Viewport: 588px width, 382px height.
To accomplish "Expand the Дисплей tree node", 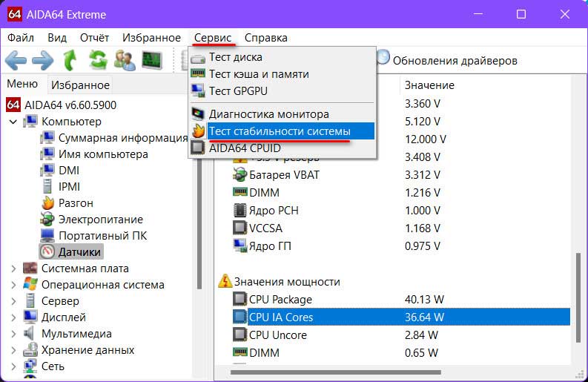I will click(x=13, y=317).
